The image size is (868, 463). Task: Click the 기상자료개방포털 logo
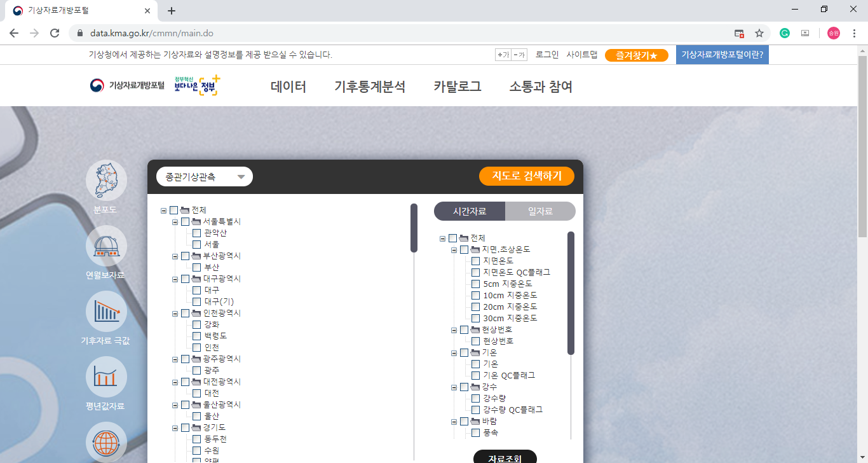[127, 85]
